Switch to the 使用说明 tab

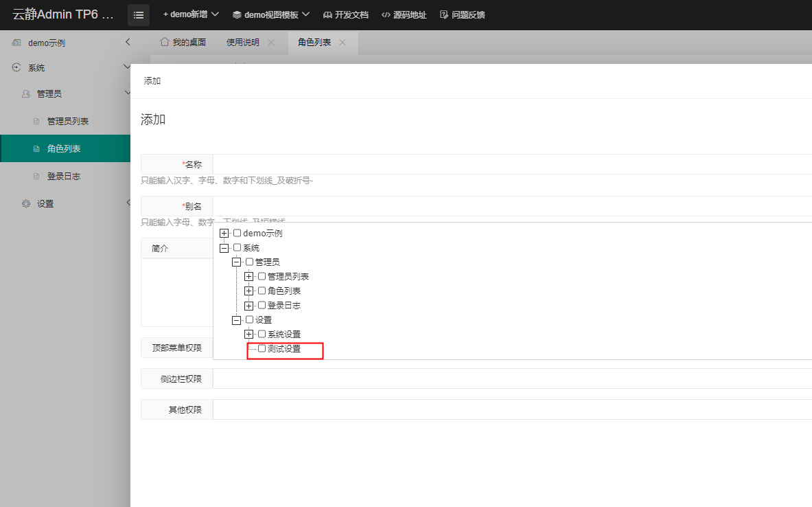243,43
